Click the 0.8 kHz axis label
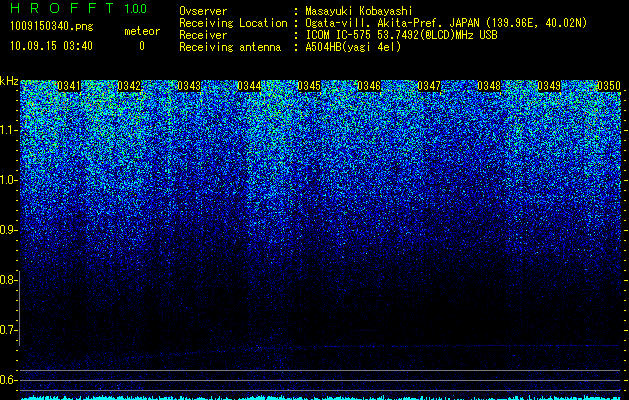Image resolution: width=629 pixels, height=400 pixels. pyautogui.click(x=7, y=280)
